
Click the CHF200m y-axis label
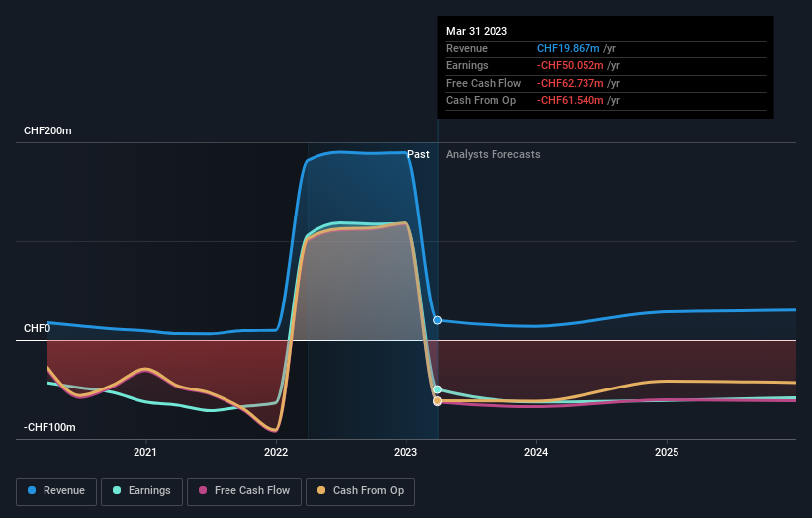(x=47, y=130)
